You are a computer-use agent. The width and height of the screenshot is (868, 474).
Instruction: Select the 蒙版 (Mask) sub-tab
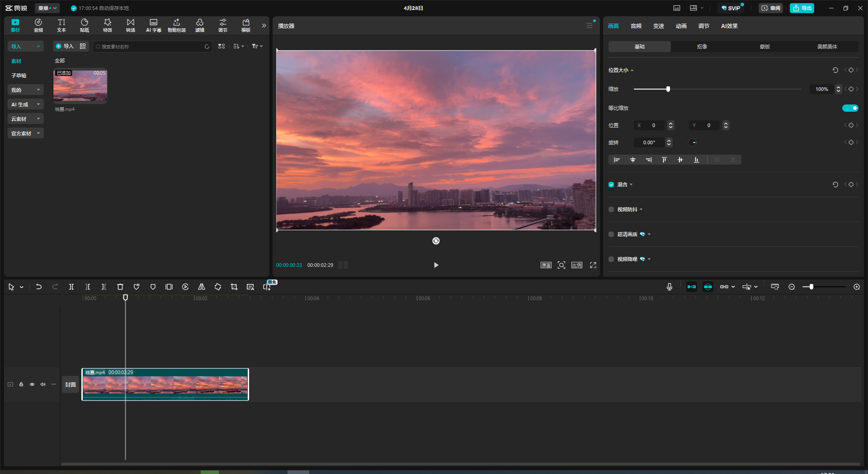765,47
